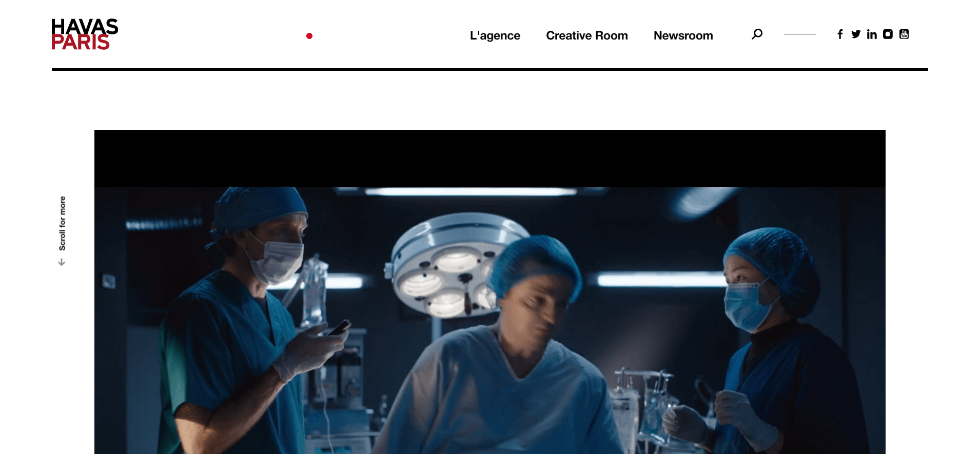Screen dimensions: 980x454
Task: Open the YouTube channel icon
Action: coord(904,34)
